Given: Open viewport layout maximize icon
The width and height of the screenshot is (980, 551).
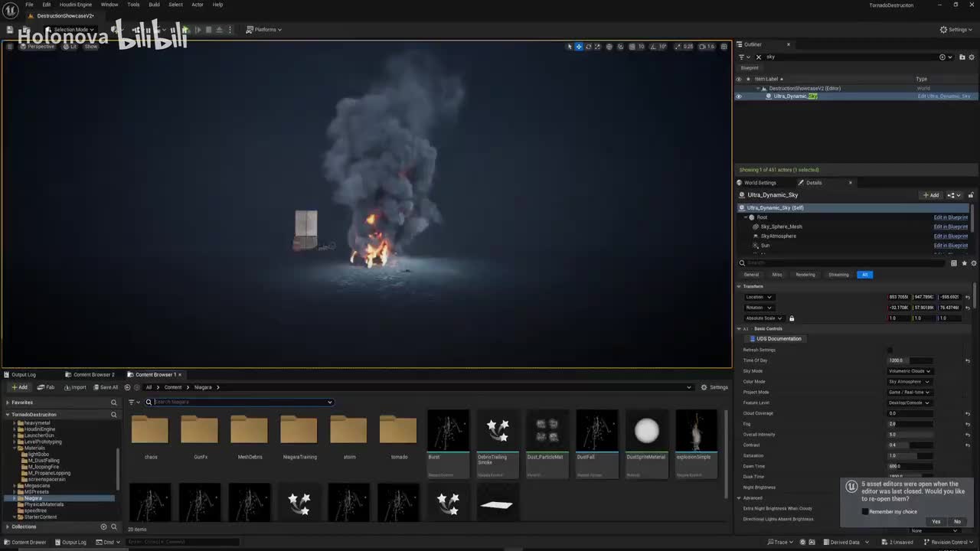Looking at the screenshot, I should (x=724, y=47).
